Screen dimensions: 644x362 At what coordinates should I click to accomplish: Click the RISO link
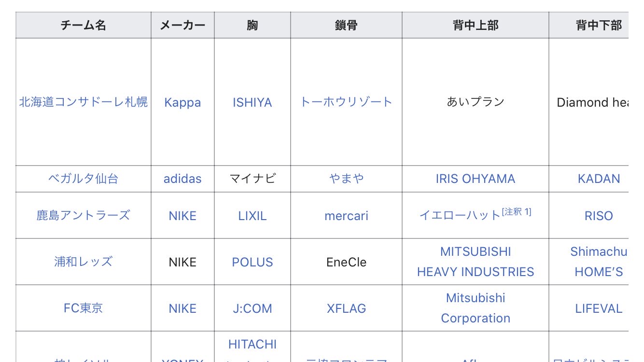[x=599, y=216]
